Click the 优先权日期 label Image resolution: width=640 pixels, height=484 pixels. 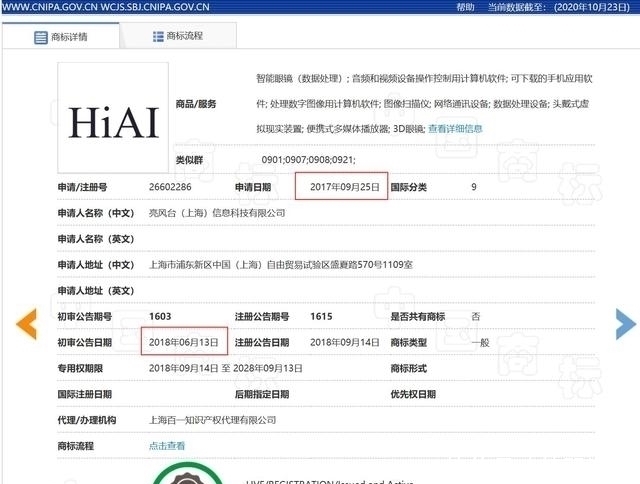point(413,394)
